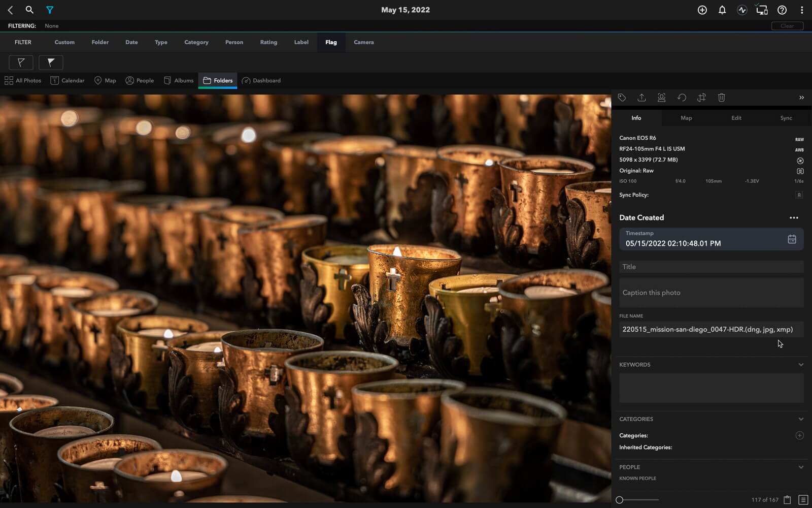Open the Rating filter tab
812x508 pixels.
point(268,42)
